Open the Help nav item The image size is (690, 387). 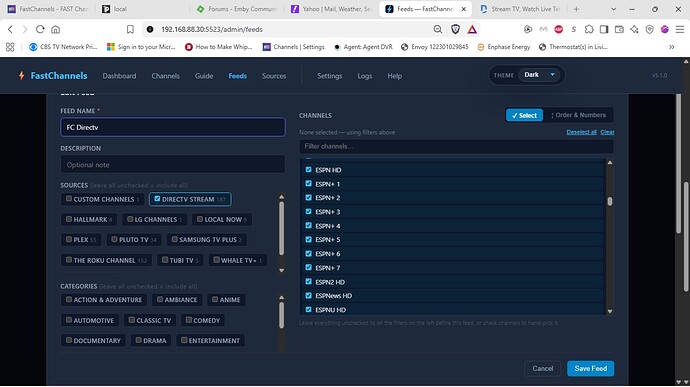(394, 76)
